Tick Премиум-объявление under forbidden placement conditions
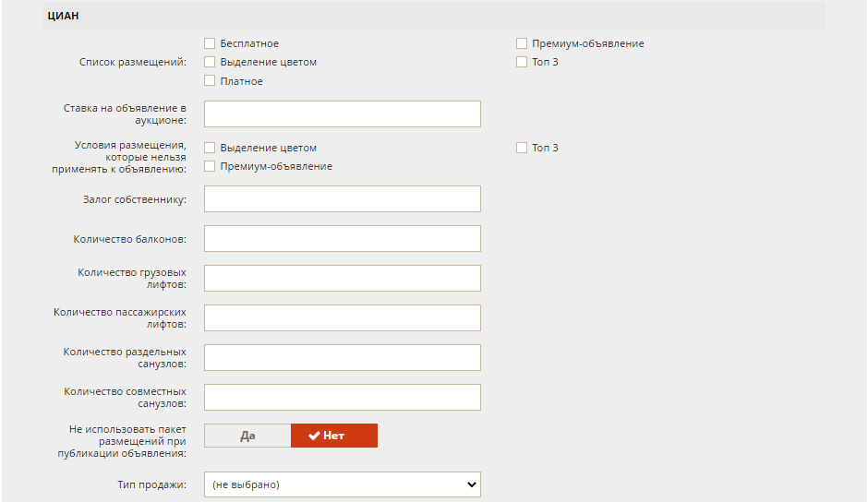 [210, 166]
